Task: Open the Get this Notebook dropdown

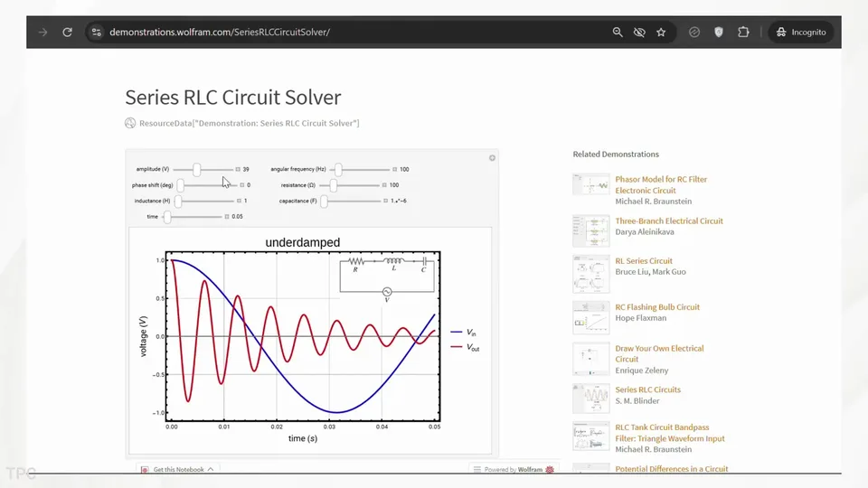Action: tap(178, 469)
